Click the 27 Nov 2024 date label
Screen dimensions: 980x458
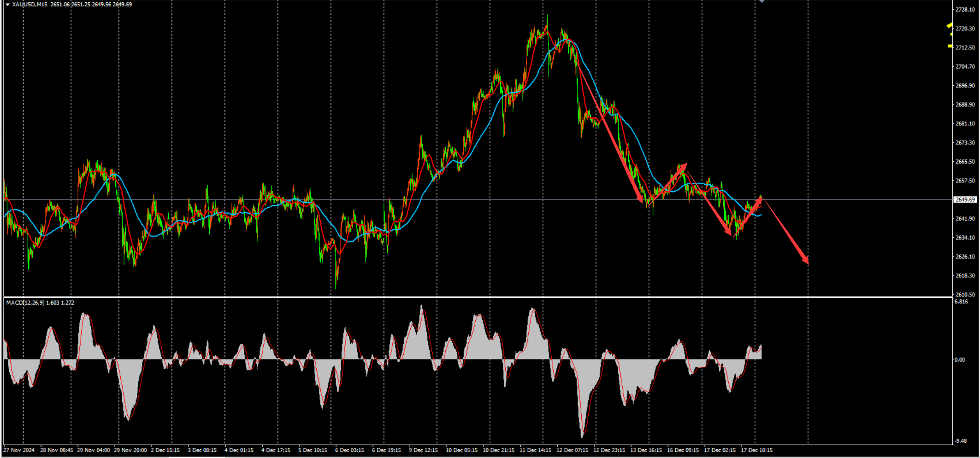click(x=19, y=450)
